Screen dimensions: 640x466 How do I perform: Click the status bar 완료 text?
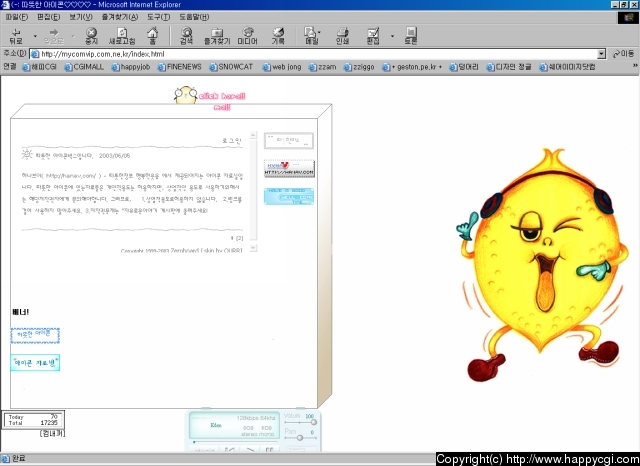click(x=19, y=459)
